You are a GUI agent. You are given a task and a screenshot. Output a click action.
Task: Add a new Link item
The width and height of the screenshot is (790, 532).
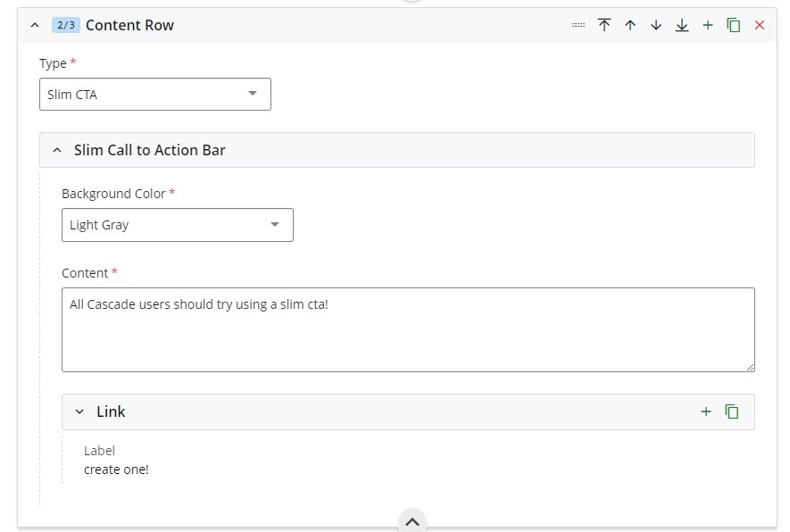(706, 411)
